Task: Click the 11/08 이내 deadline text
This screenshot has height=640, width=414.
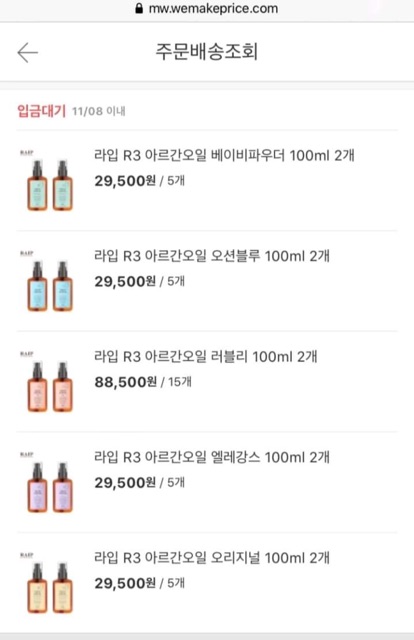Action: [99, 111]
